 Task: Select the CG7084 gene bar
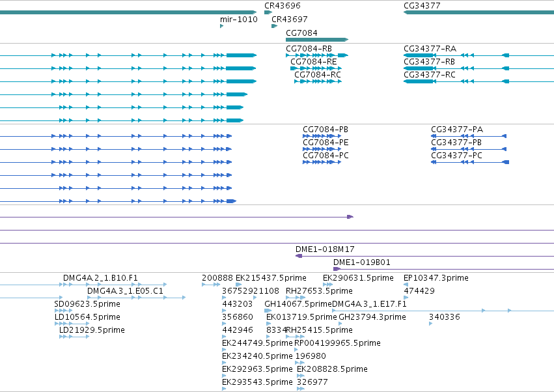pos(317,40)
